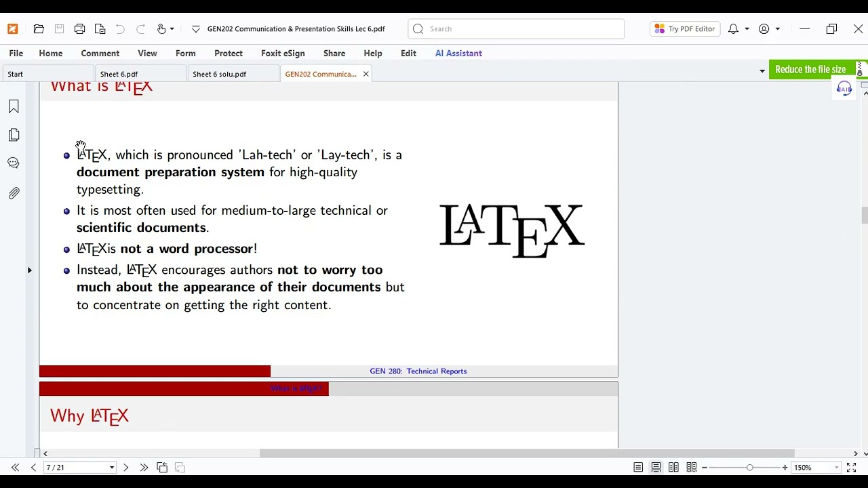868x488 pixels.
Task: Open the user account icon
Action: click(x=764, y=29)
